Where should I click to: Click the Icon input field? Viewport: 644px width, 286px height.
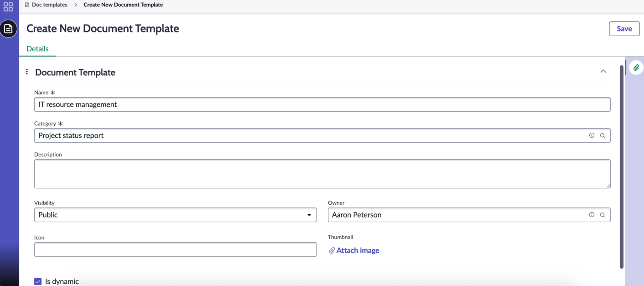[x=176, y=250]
